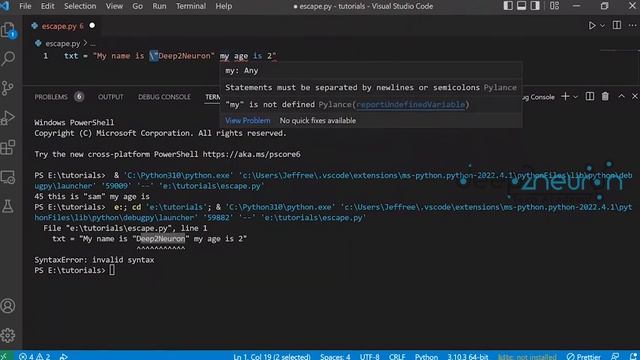Image resolution: width=640 pixels, height=360 pixels.
Task: Change indentation via Spaces: 4
Action: click(335, 356)
